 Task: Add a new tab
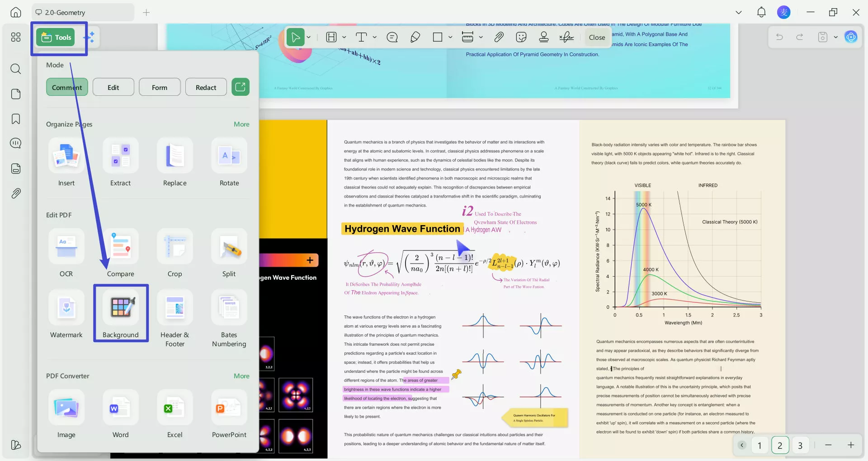(x=146, y=13)
